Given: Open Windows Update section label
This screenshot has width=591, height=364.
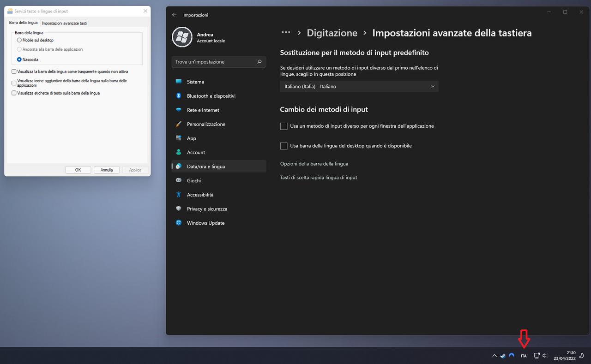Looking at the screenshot, I should (x=205, y=223).
